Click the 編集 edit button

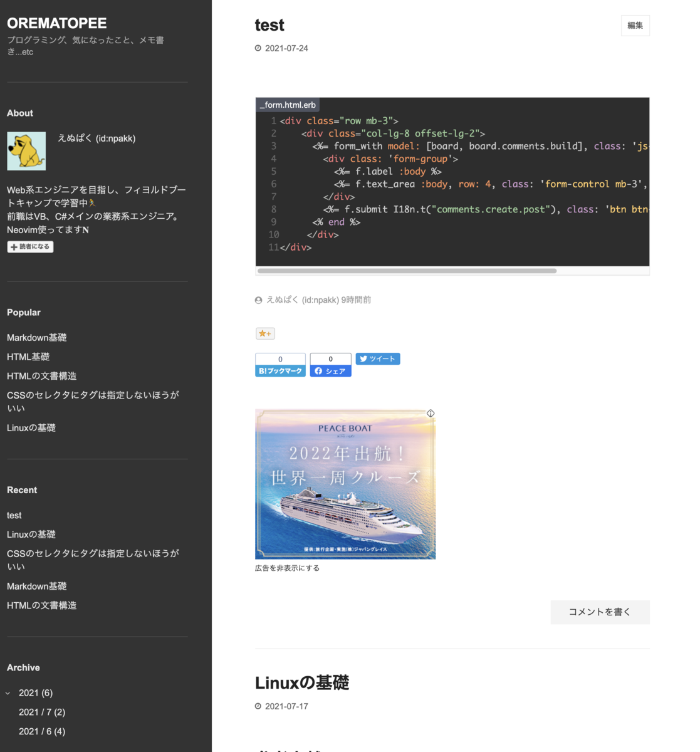coord(635,26)
